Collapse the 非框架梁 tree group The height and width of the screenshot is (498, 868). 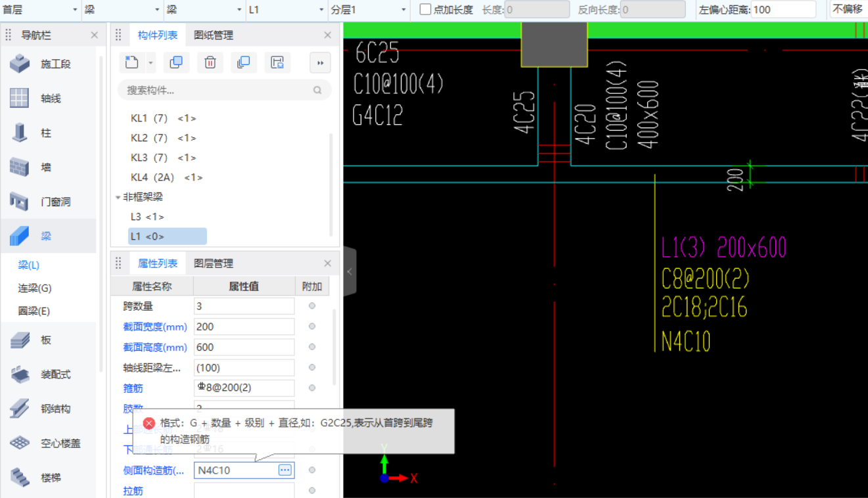click(118, 197)
